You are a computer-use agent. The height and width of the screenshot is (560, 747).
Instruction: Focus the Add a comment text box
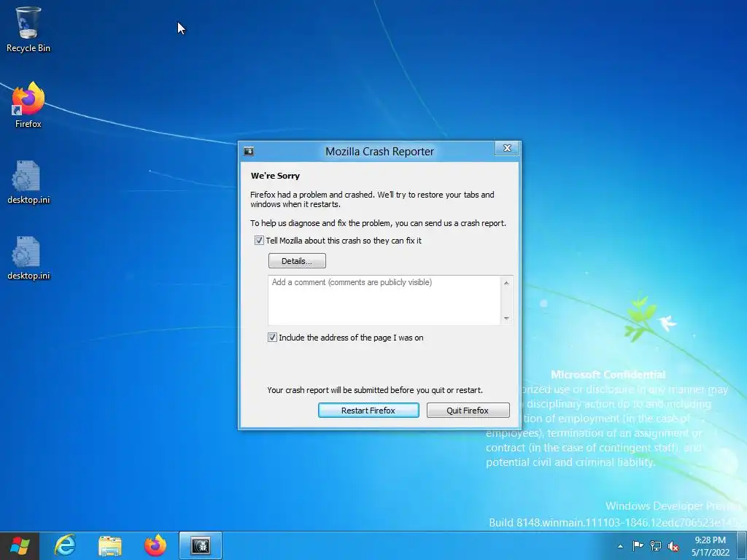(x=384, y=300)
